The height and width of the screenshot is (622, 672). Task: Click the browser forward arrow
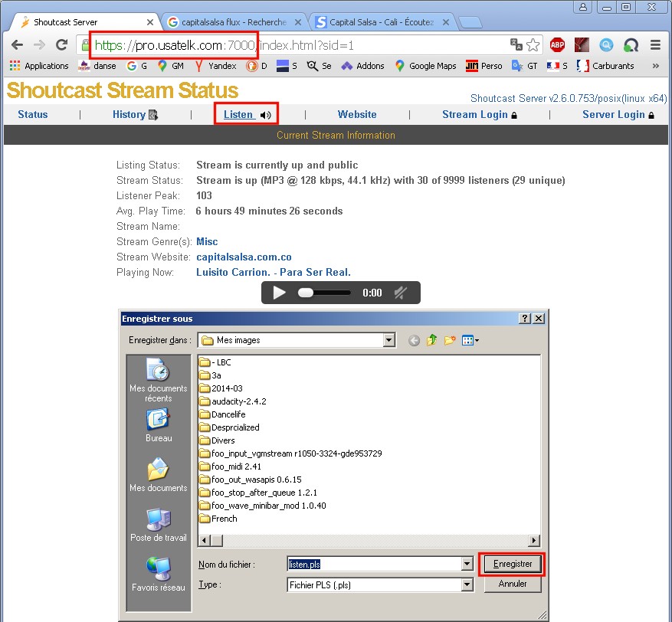click(x=39, y=44)
